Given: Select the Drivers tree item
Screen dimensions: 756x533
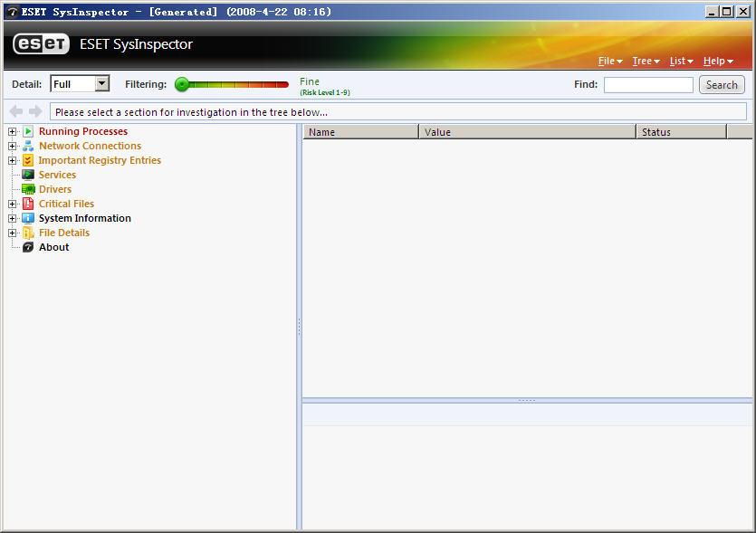Looking at the screenshot, I should coord(55,189).
